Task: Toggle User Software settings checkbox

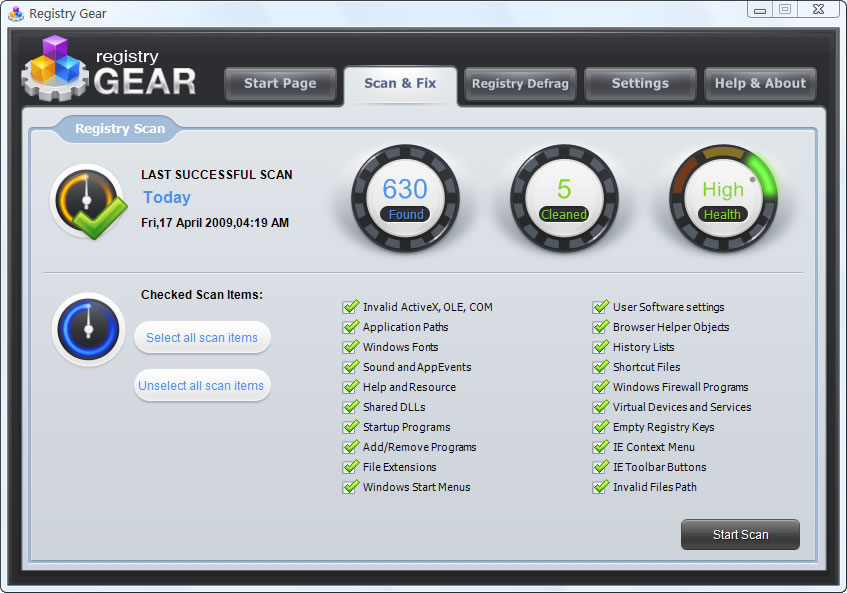Action: 601,307
